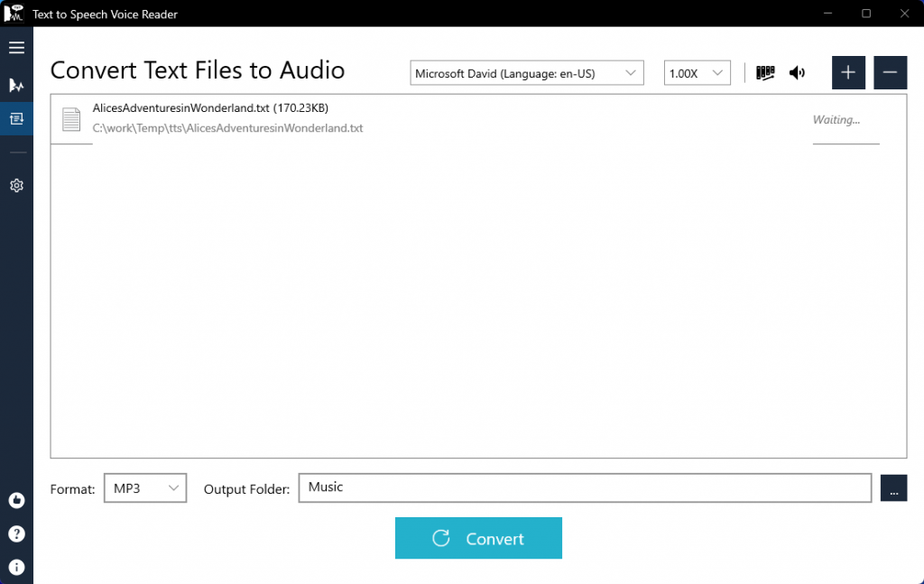This screenshot has width=924, height=584.
Task: Open the hamburger navigation menu
Action: pos(16,48)
